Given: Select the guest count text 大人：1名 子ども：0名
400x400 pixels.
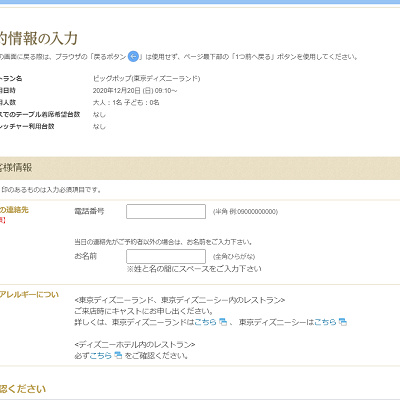Looking at the screenshot, I should 126,103.
